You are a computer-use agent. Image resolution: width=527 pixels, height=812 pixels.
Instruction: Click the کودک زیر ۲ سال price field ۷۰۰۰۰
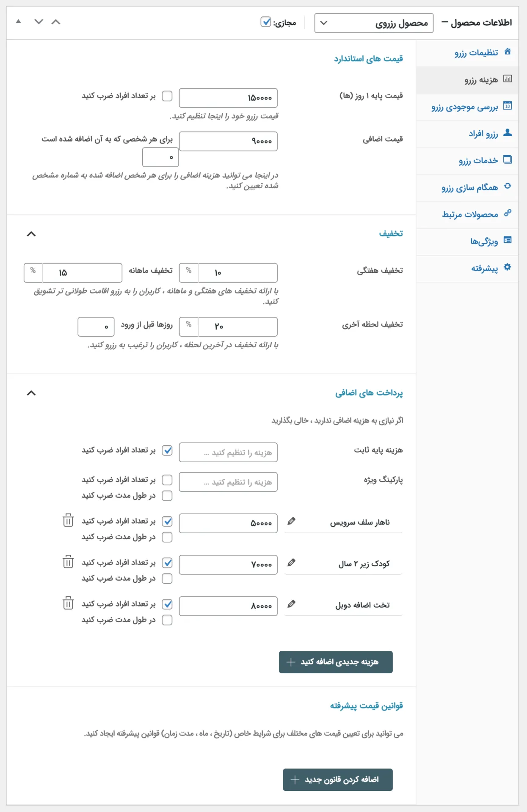[228, 565]
